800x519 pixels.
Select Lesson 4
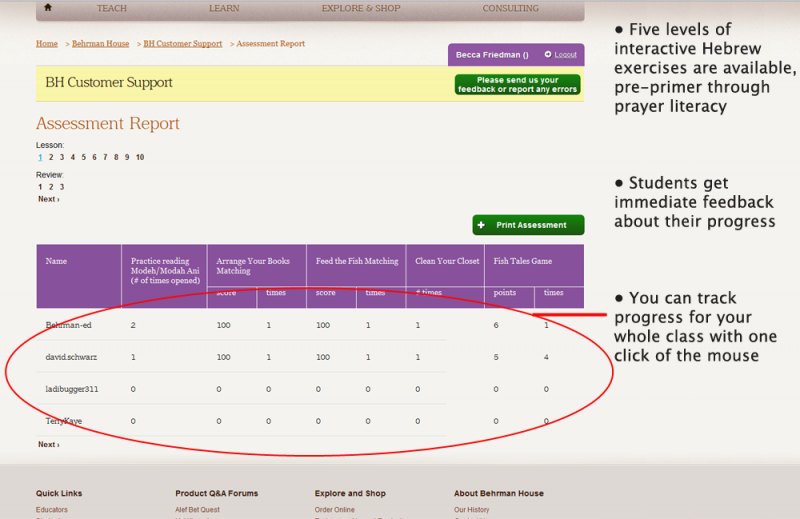(x=72, y=157)
